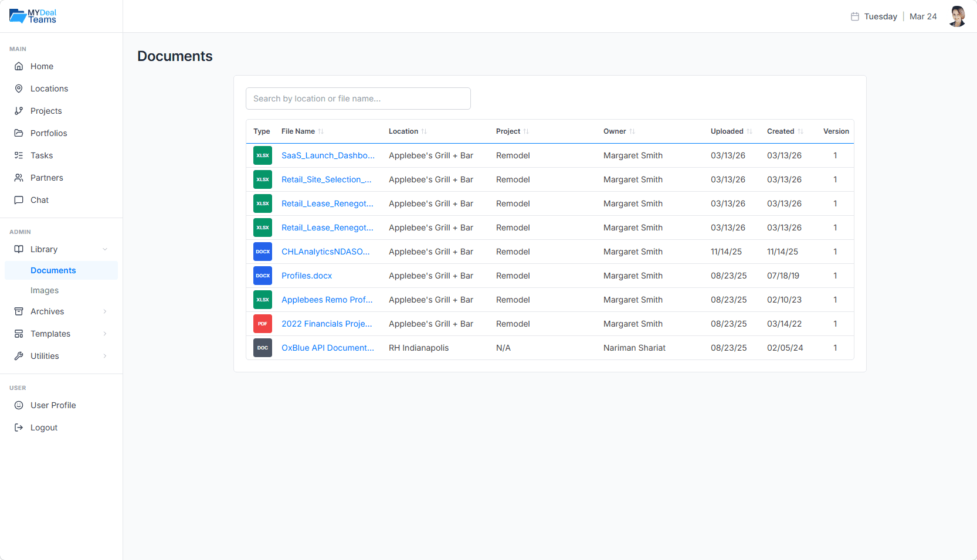977x560 pixels.
Task: Select Documents in the Admin sidebar
Action: (53, 270)
